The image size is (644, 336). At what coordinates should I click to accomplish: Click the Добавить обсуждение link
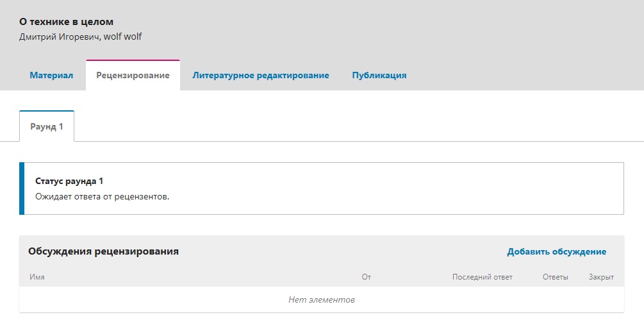point(556,251)
